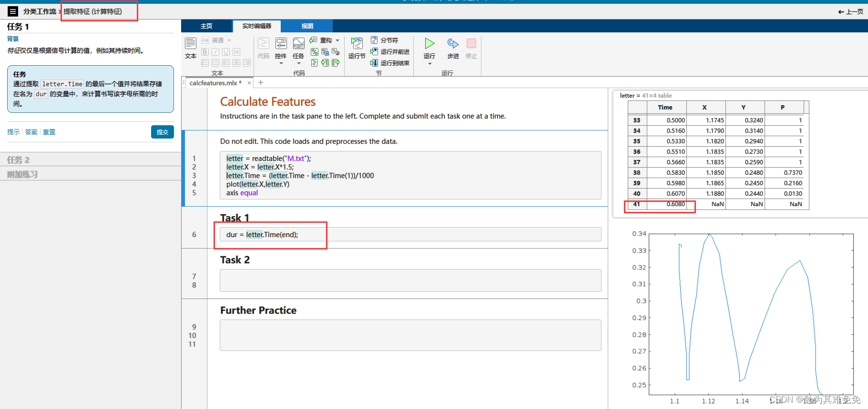The image size is (868, 409).
Task: Click the Aa text style icon
Action: [x=205, y=40]
